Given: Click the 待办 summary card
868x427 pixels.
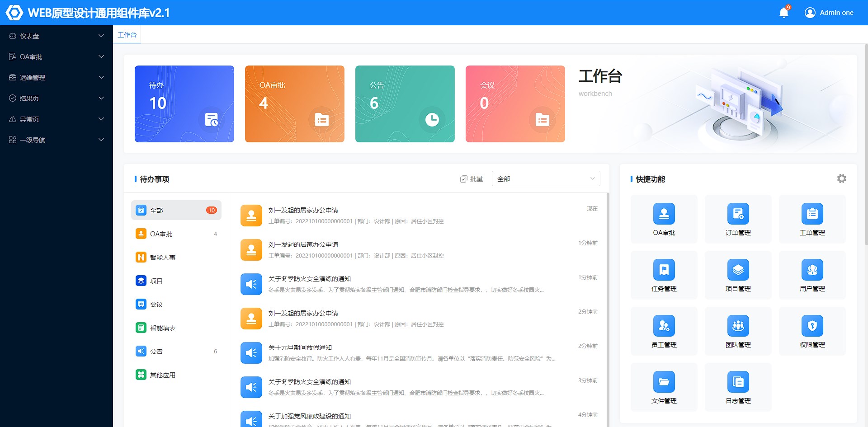Looking at the screenshot, I should 184,104.
